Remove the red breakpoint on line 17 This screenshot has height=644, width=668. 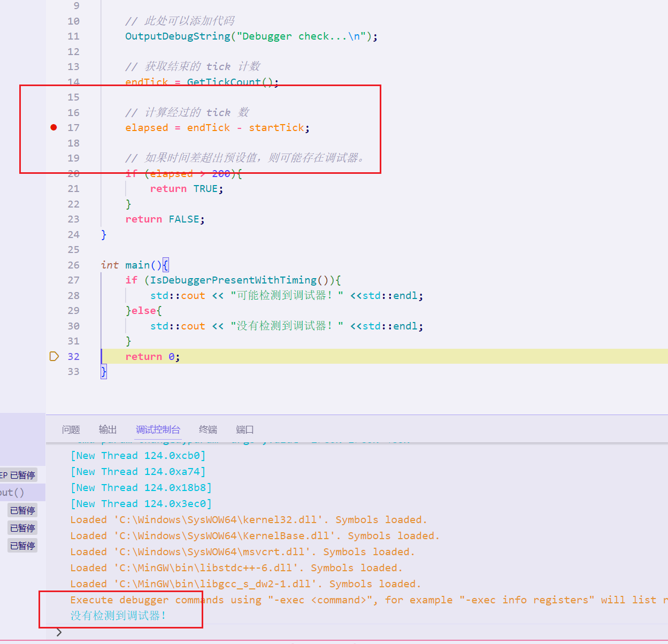coord(53,127)
